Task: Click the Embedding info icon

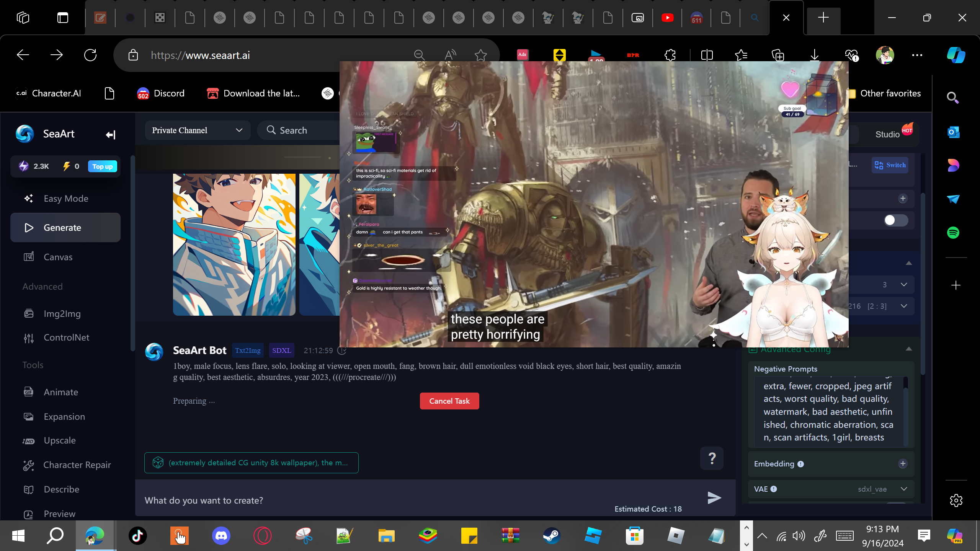Action: tap(800, 464)
